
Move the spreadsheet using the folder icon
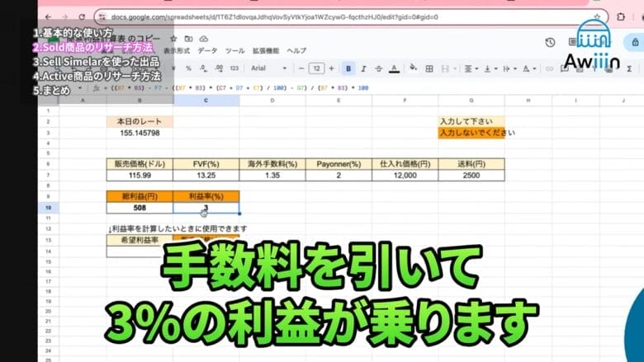(188, 39)
